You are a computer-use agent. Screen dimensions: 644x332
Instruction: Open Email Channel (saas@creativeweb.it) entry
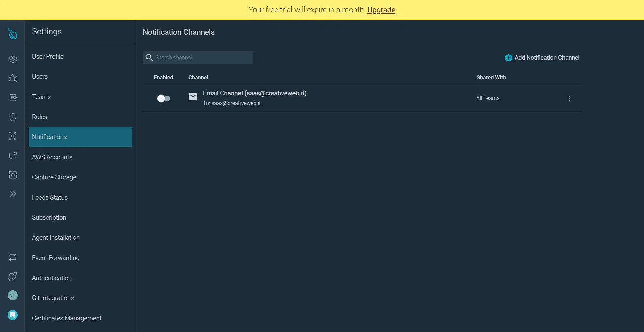coord(254,93)
